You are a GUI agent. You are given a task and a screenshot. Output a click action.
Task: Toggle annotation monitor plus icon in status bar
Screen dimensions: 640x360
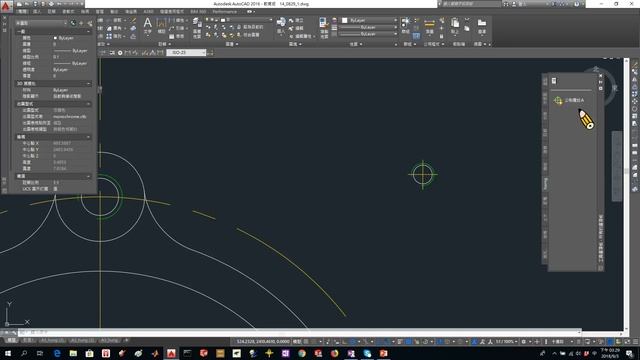537,342
